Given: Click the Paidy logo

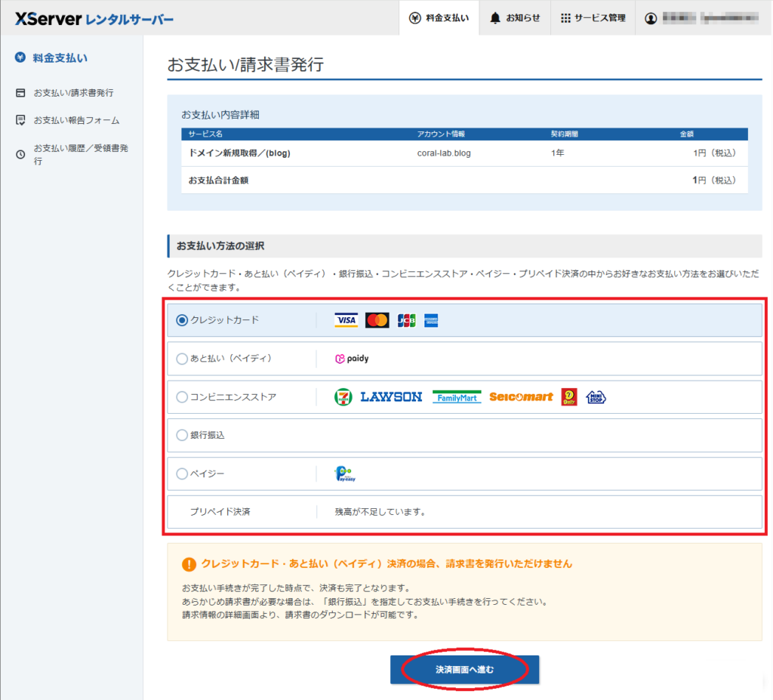Looking at the screenshot, I should coord(352,359).
